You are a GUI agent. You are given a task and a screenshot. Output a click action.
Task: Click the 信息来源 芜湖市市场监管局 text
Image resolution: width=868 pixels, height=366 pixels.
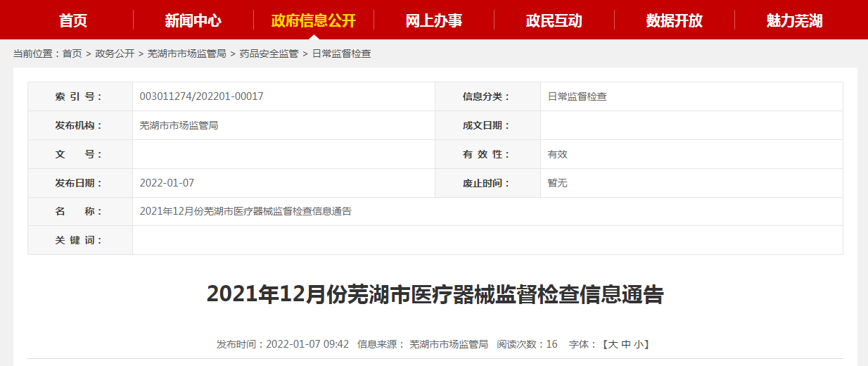(x=423, y=344)
